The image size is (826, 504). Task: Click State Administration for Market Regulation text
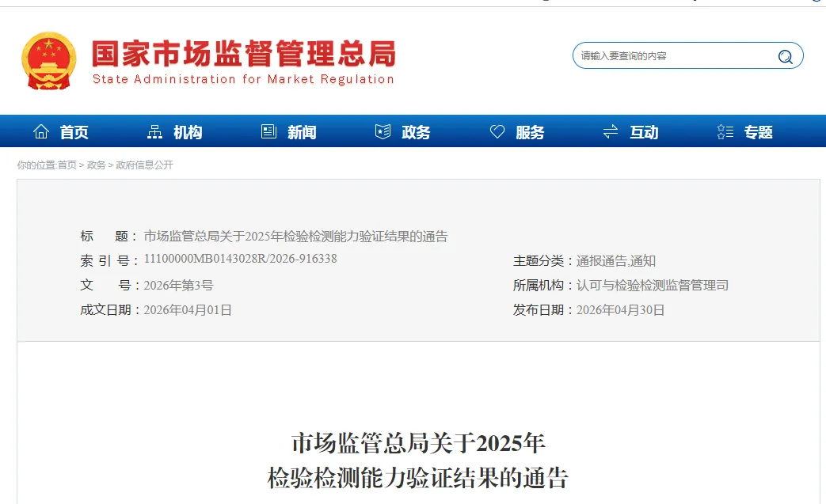click(x=243, y=79)
